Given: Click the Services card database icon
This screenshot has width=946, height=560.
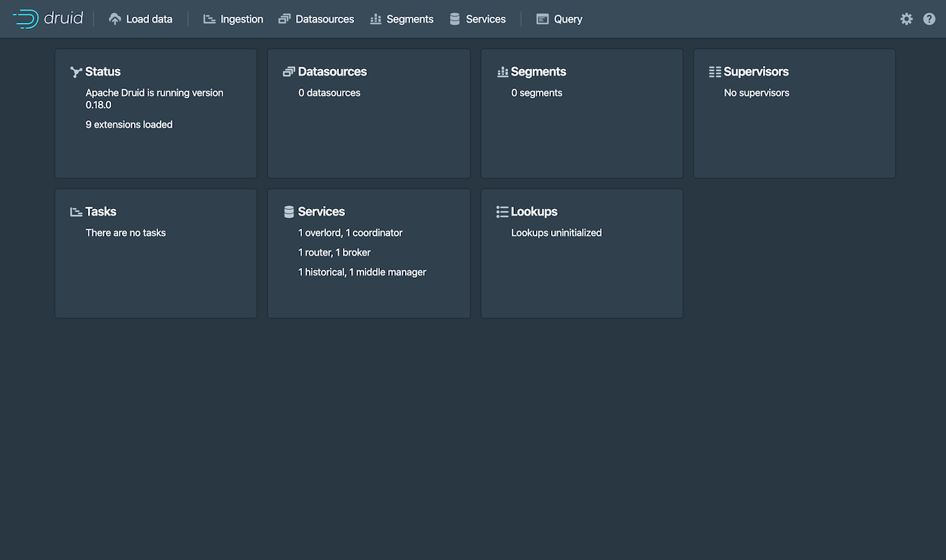Looking at the screenshot, I should pos(288,212).
